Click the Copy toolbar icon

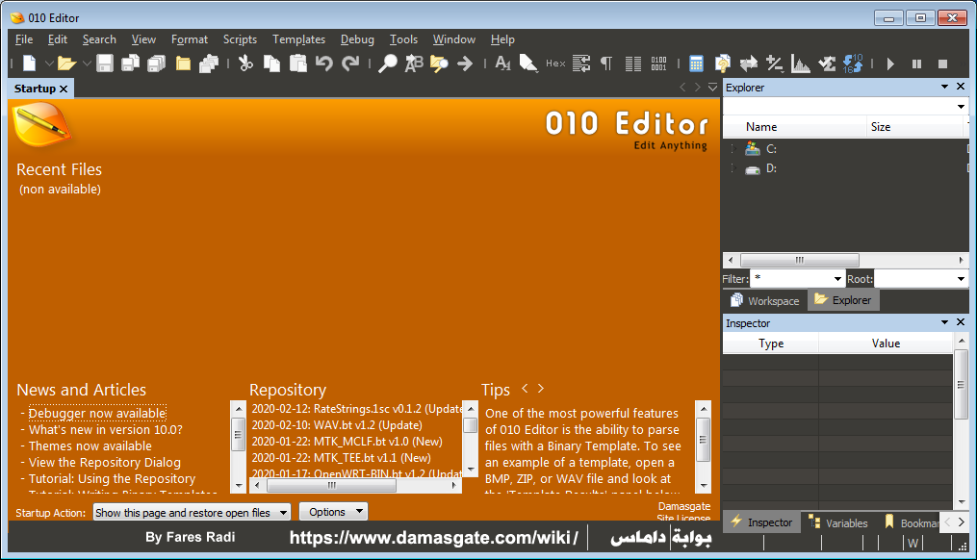tap(271, 63)
